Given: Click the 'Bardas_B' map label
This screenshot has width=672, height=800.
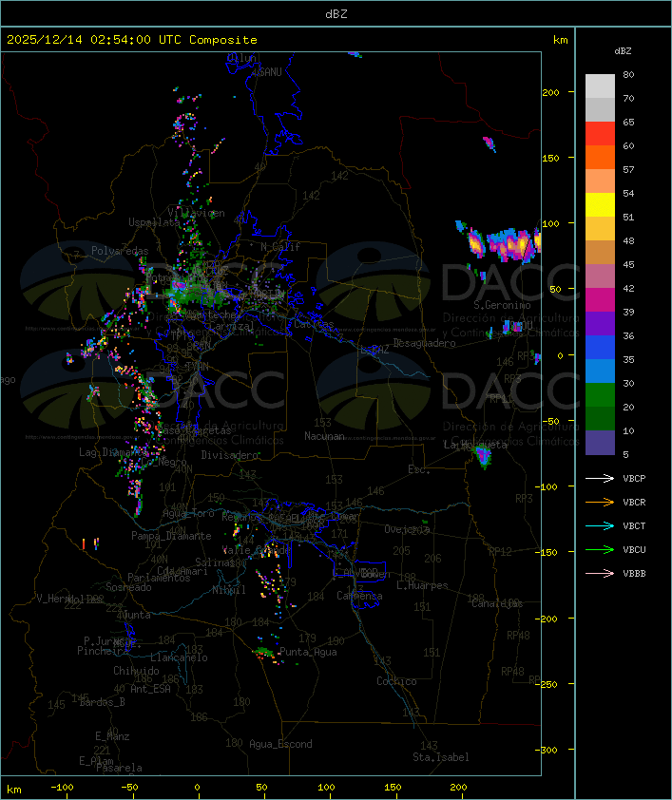Looking at the screenshot, I should pos(102,702).
